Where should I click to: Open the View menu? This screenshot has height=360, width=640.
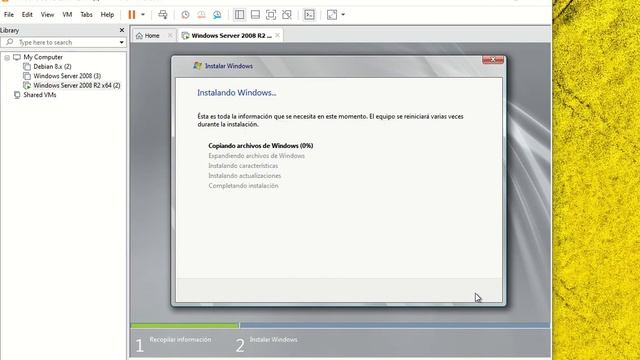coord(47,14)
